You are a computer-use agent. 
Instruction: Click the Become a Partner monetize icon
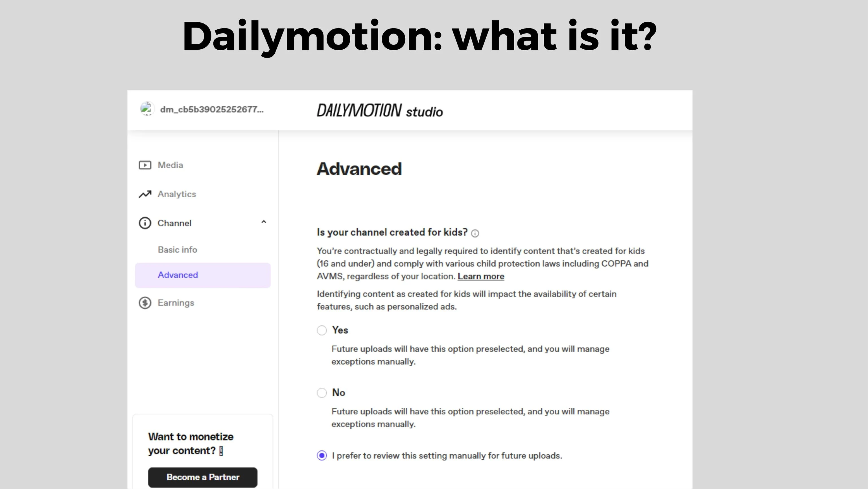[203, 477]
